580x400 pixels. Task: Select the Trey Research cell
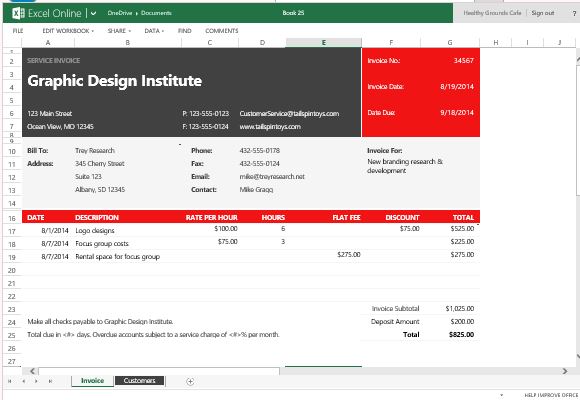(95, 151)
